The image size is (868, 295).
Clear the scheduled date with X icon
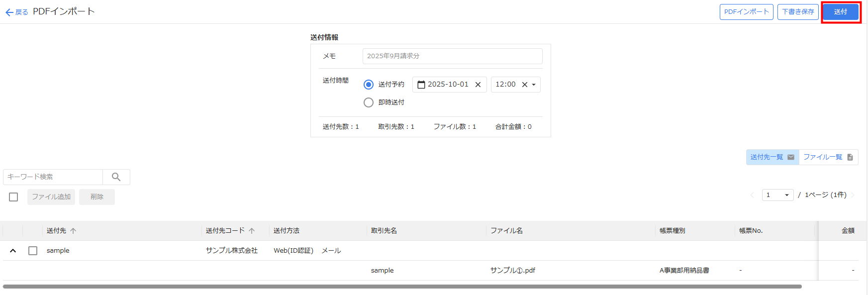click(x=478, y=85)
